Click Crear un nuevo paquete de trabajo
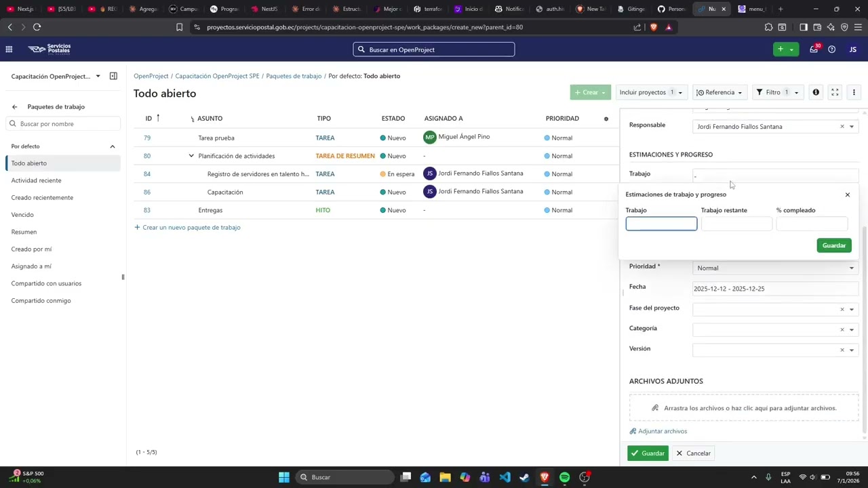868x488 pixels. pos(187,228)
